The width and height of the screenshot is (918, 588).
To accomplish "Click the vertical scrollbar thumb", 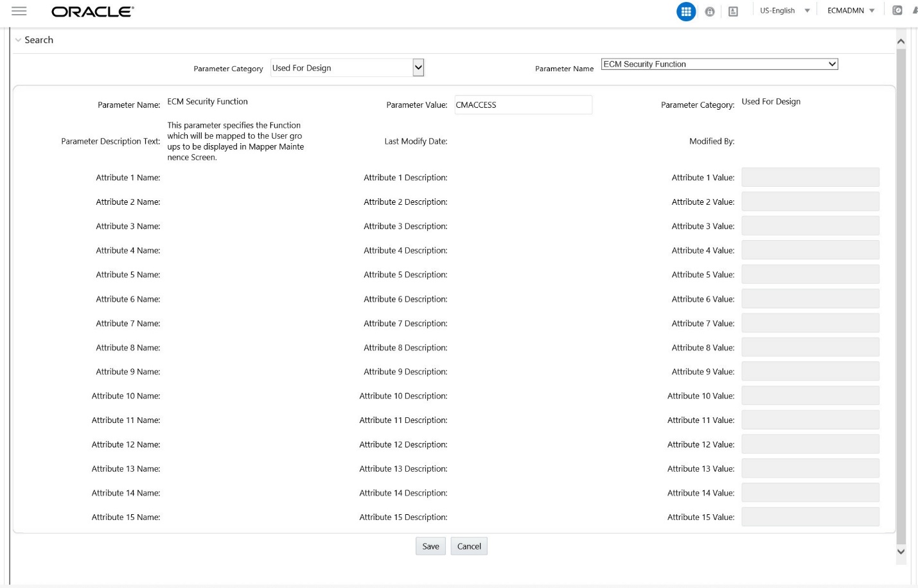I will pyautogui.click(x=901, y=295).
